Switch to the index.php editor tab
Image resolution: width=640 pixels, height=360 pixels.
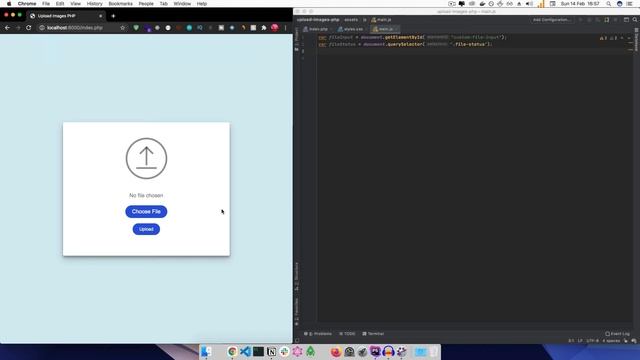(316, 29)
